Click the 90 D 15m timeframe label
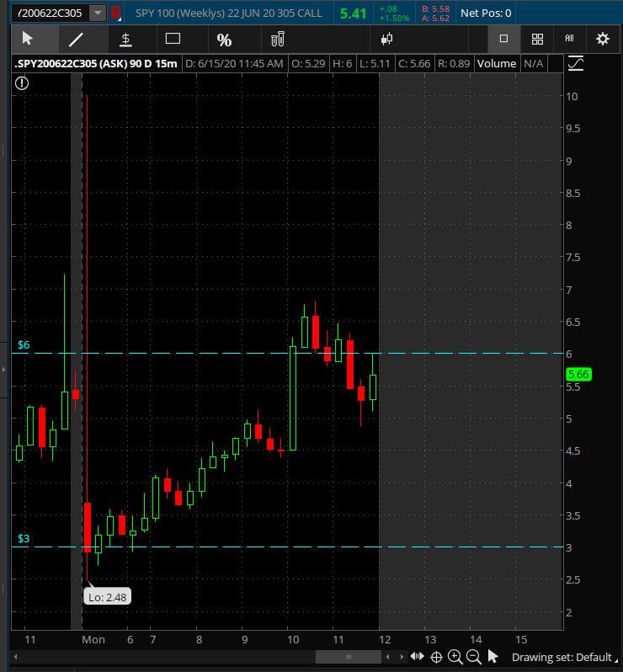 coord(154,63)
